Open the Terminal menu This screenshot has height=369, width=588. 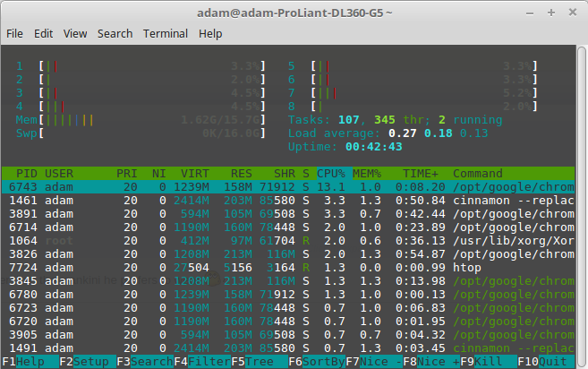click(x=166, y=33)
